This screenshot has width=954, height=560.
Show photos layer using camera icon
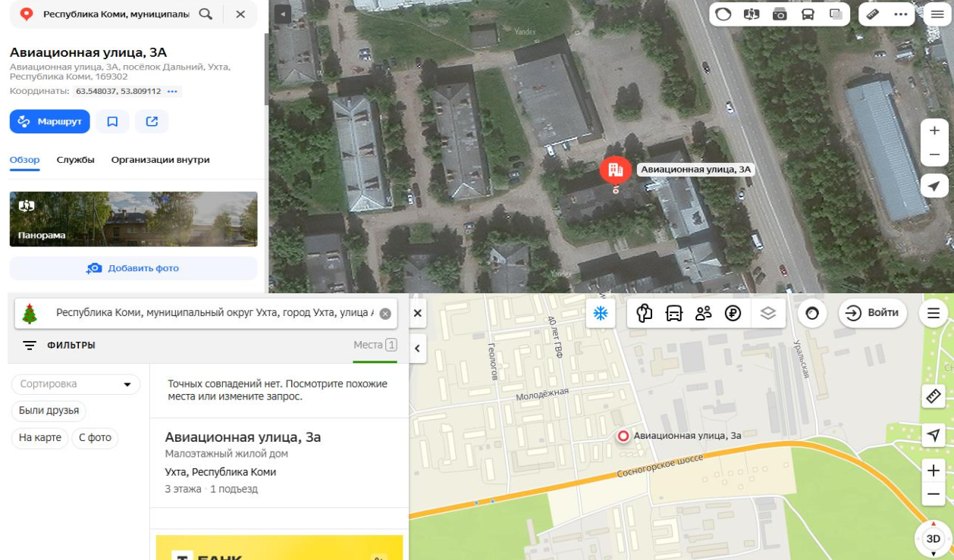click(780, 14)
